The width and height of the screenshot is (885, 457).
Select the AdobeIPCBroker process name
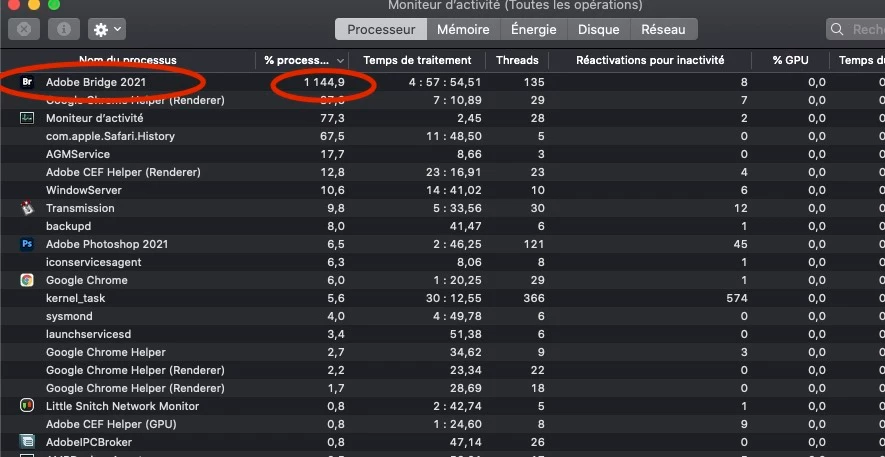coord(90,442)
